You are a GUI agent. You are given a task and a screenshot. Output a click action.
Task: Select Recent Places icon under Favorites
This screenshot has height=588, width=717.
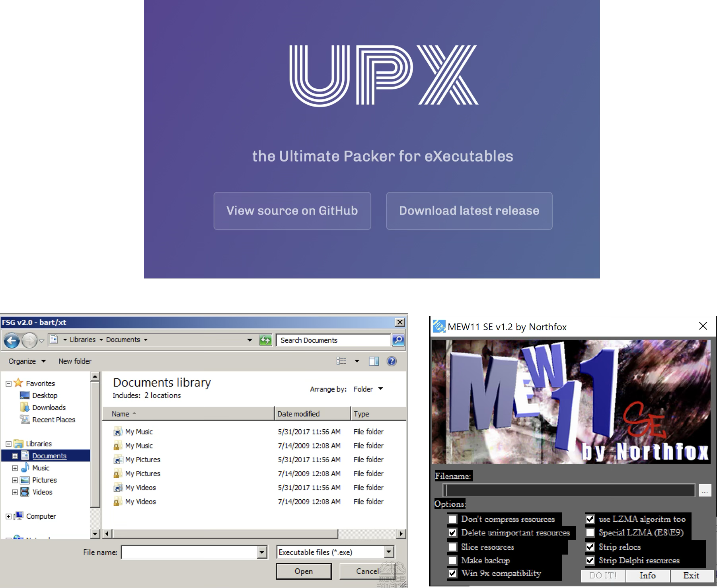[25, 419]
